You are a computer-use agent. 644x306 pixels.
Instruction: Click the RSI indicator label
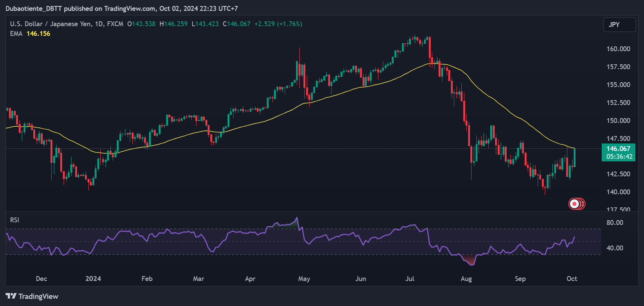(15, 220)
